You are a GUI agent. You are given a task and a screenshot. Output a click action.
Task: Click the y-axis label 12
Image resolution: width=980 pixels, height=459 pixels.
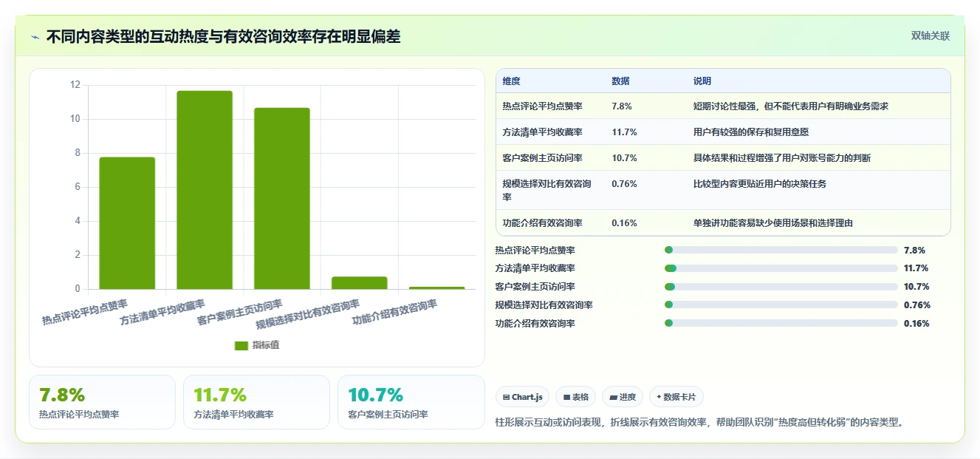tap(75, 85)
